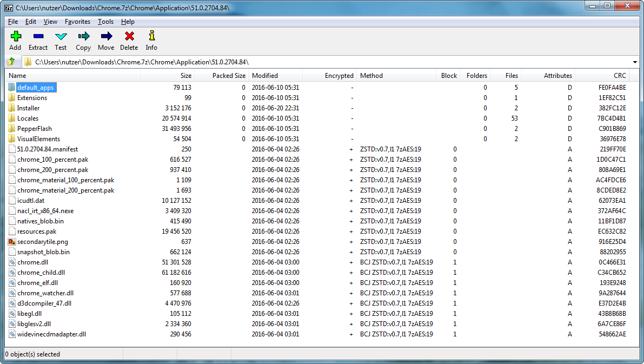Sort by the Attributes column header
644x364 pixels.
(x=548, y=76)
